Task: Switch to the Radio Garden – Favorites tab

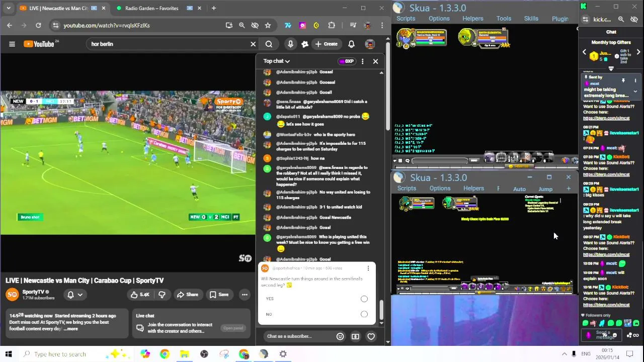Action: 151,8
